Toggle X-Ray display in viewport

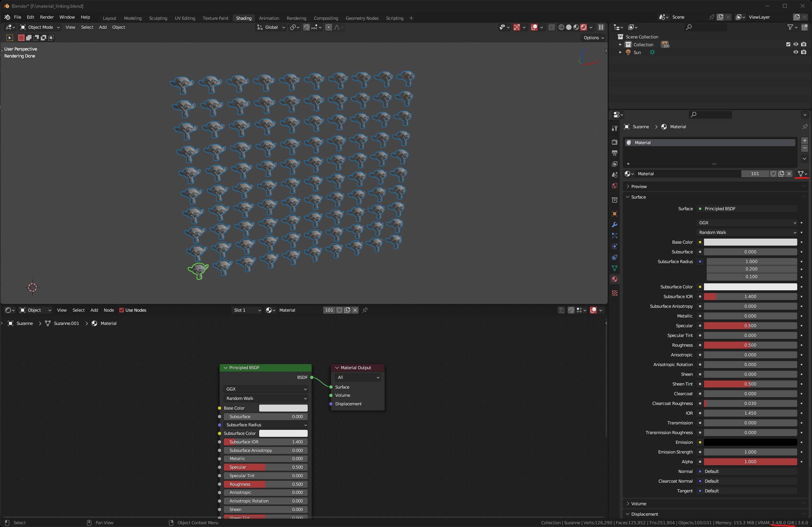click(x=551, y=27)
